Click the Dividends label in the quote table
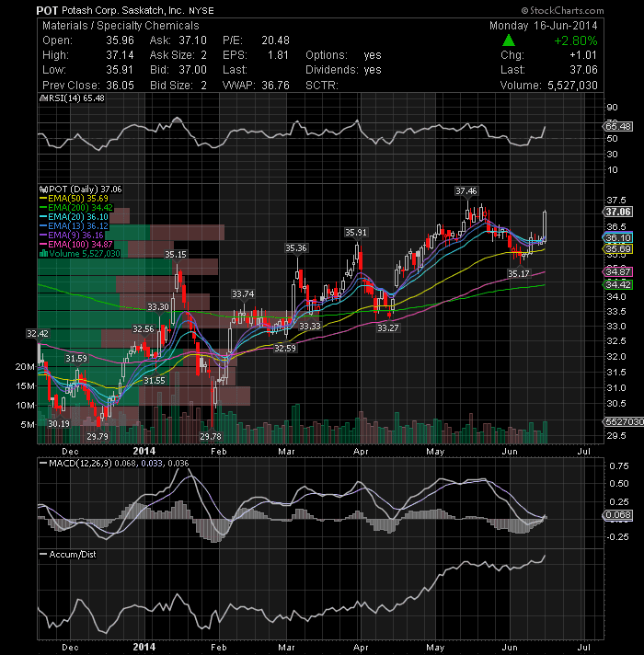644x655 pixels. 332,70
